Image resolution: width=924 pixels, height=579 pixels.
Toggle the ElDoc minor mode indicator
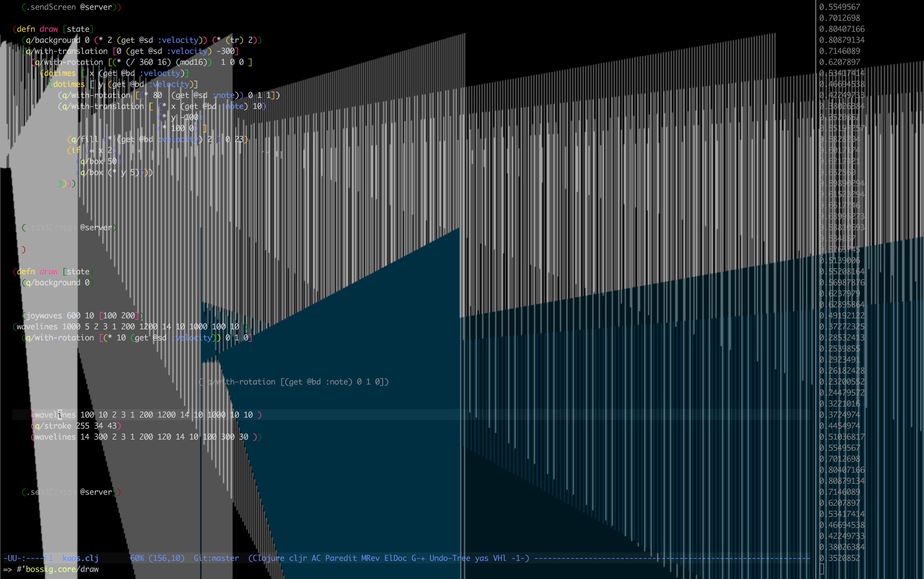(395, 558)
